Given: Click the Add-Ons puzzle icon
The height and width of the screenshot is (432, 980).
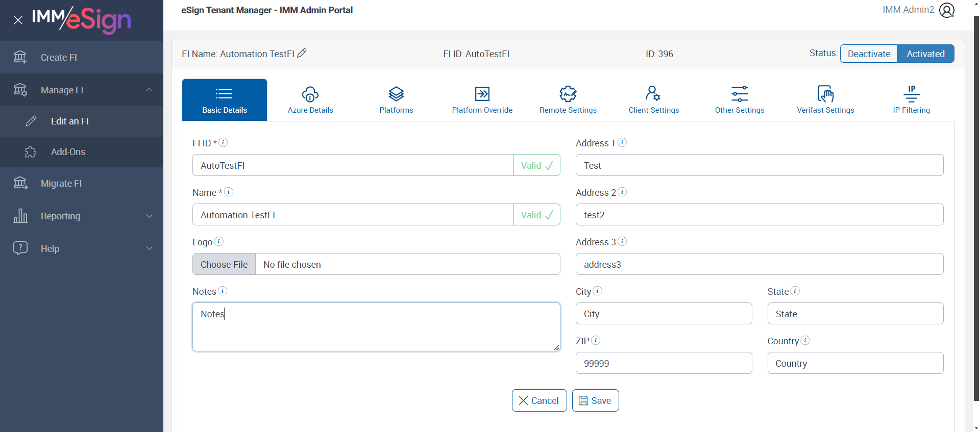Looking at the screenshot, I should point(31,151).
